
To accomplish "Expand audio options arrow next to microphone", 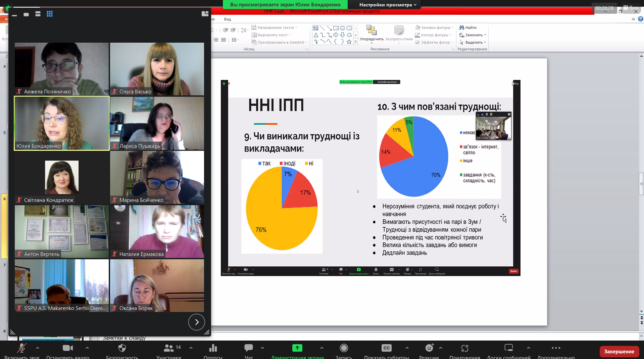I will (38, 348).
